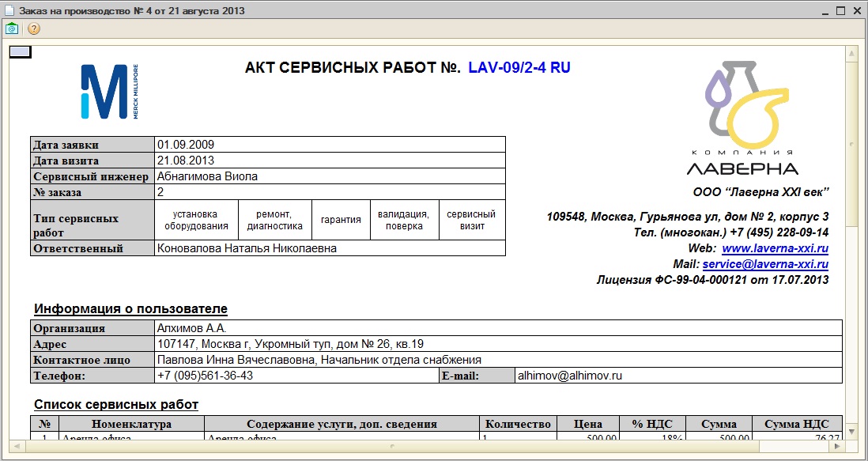Click the Список сервисных работ heading
The width and height of the screenshot is (868, 461).
pos(116,405)
